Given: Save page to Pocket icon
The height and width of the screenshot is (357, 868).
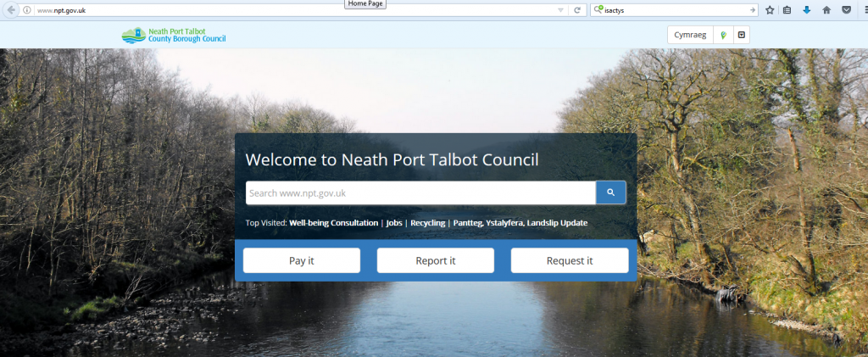Looking at the screenshot, I should [x=847, y=10].
